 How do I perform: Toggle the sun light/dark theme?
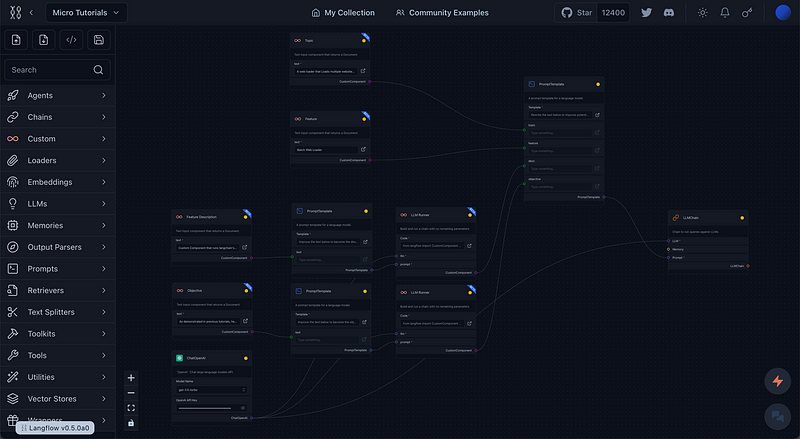703,13
